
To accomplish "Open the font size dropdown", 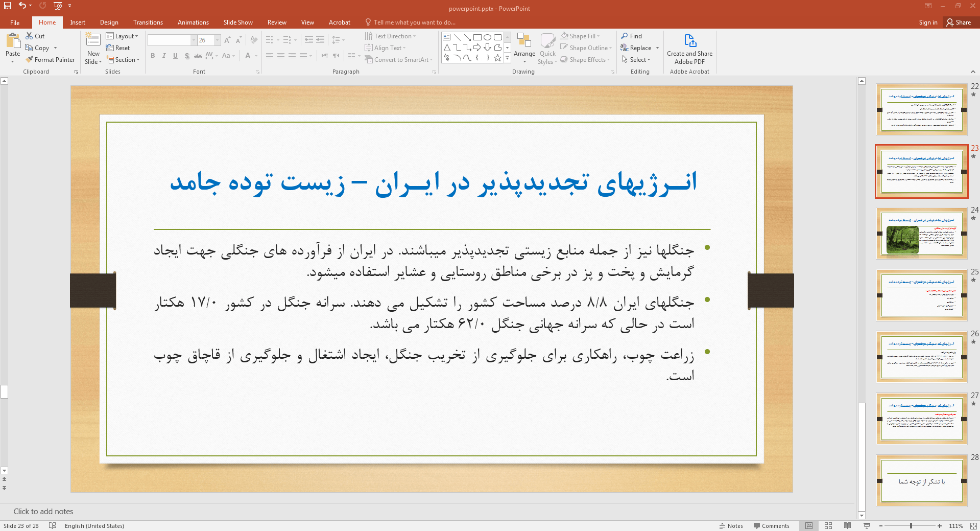I will click(217, 40).
